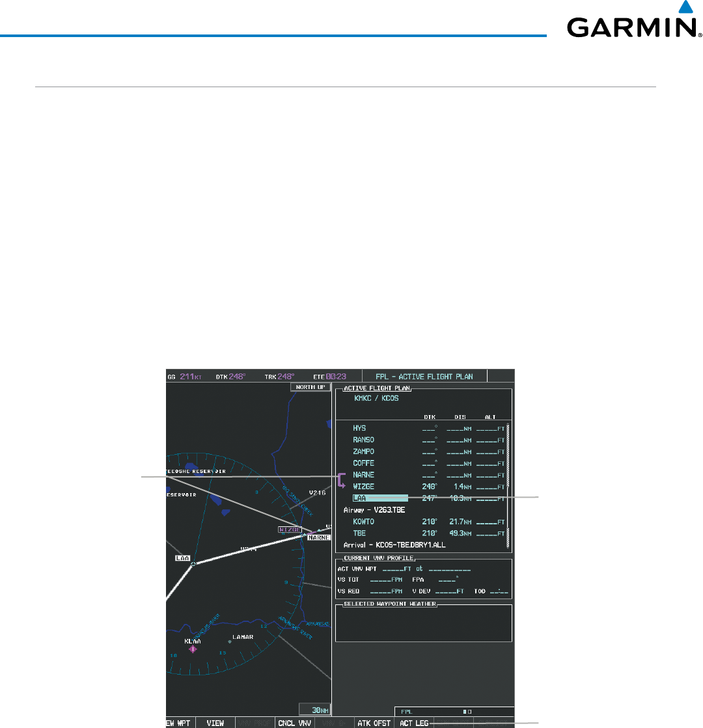
Task: Select the ATK OFST softkey
Action: tap(374, 723)
